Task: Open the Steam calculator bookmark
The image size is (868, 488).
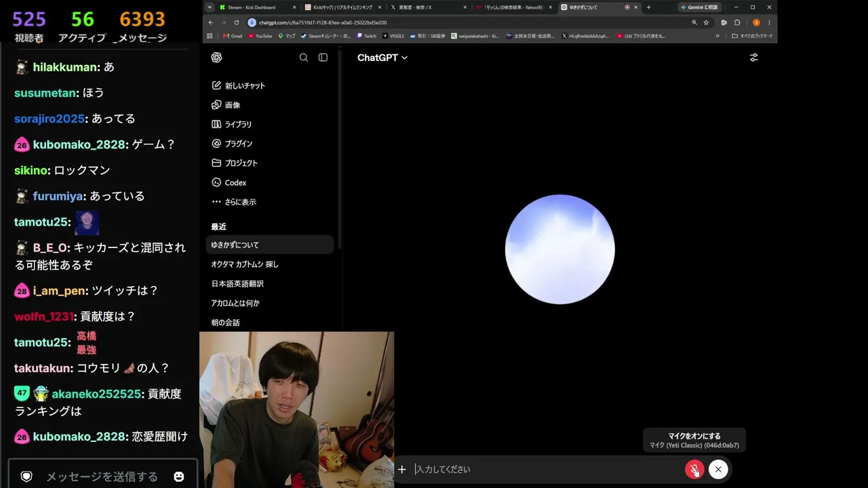Action: point(325,36)
